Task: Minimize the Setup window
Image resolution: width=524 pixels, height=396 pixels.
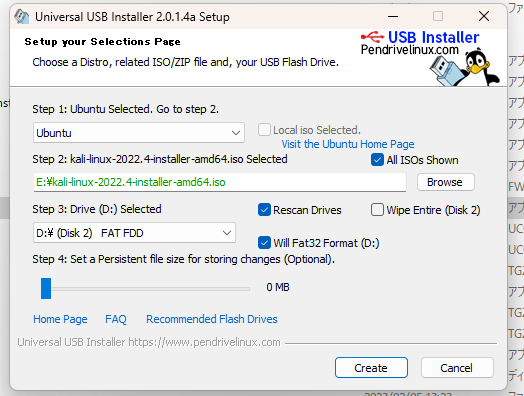Action: coord(393,16)
